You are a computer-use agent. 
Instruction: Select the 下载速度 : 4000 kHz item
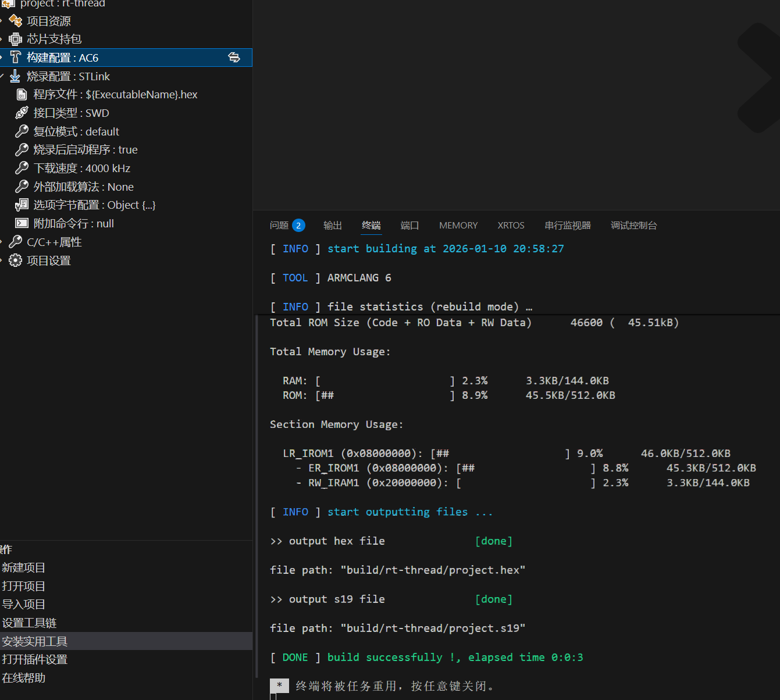tap(82, 168)
